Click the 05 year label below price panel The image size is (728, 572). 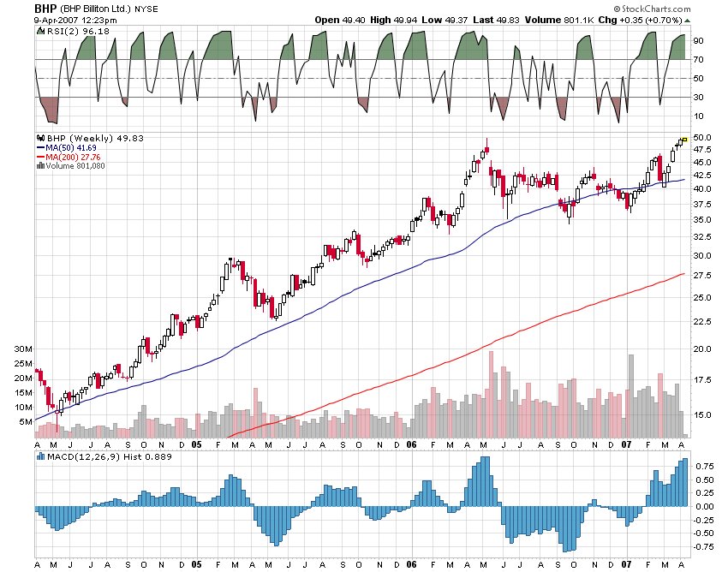coord(196,444)
